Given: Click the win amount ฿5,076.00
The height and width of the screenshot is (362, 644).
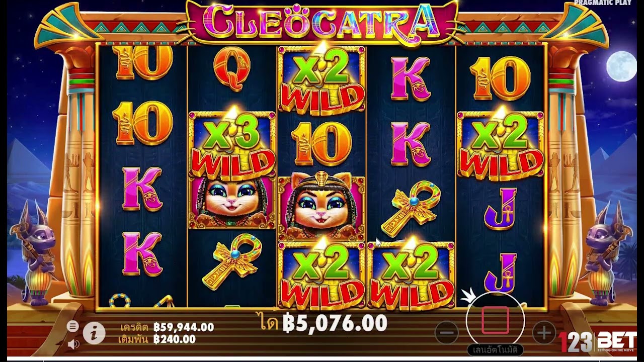Looking at the screenshot, I should pyautogui.click(x=335, y=323).
